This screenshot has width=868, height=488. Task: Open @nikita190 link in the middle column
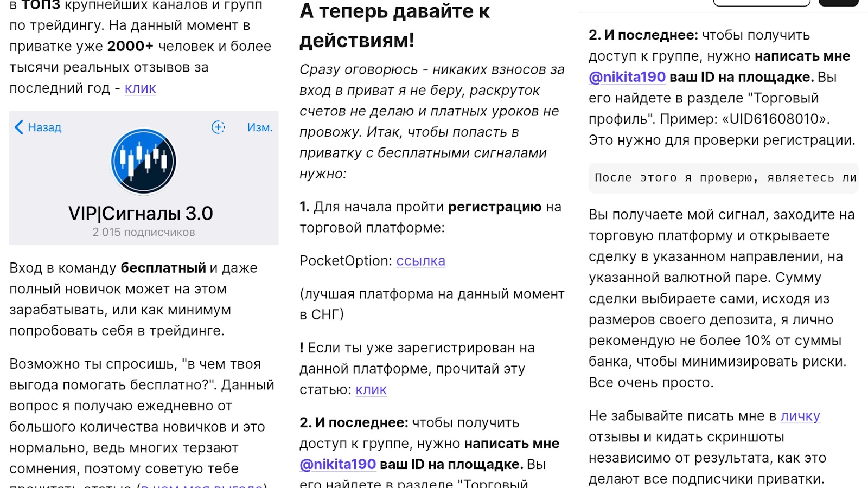(337, 465)
